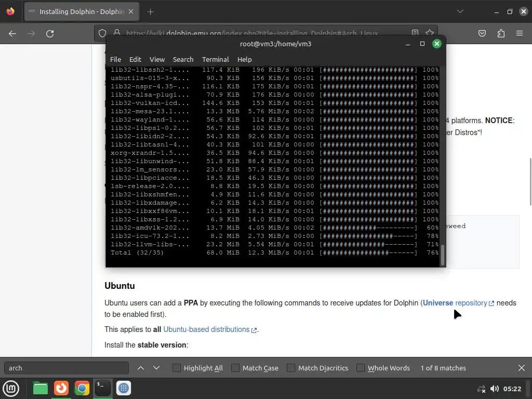Screen dimensions: 532x399
Task: Click the 1 of 8 matches status text
Action: coord(443,368)
